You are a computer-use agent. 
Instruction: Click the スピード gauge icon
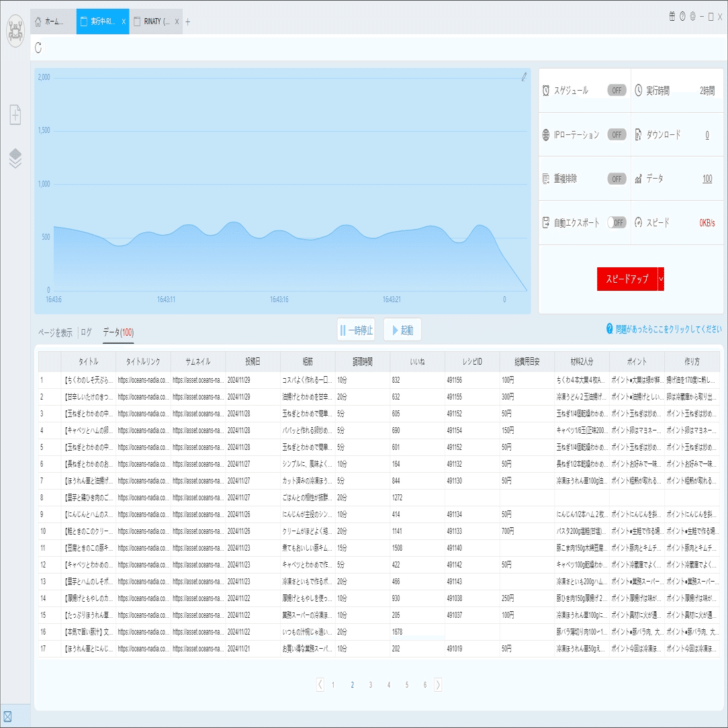(639, 223)
